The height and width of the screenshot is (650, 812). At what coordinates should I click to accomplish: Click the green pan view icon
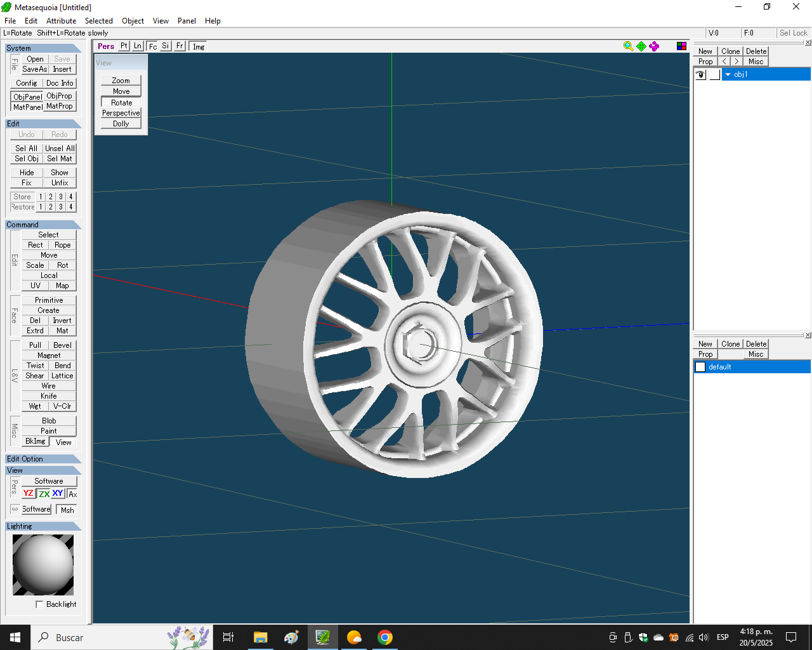[x=641, y=46]
